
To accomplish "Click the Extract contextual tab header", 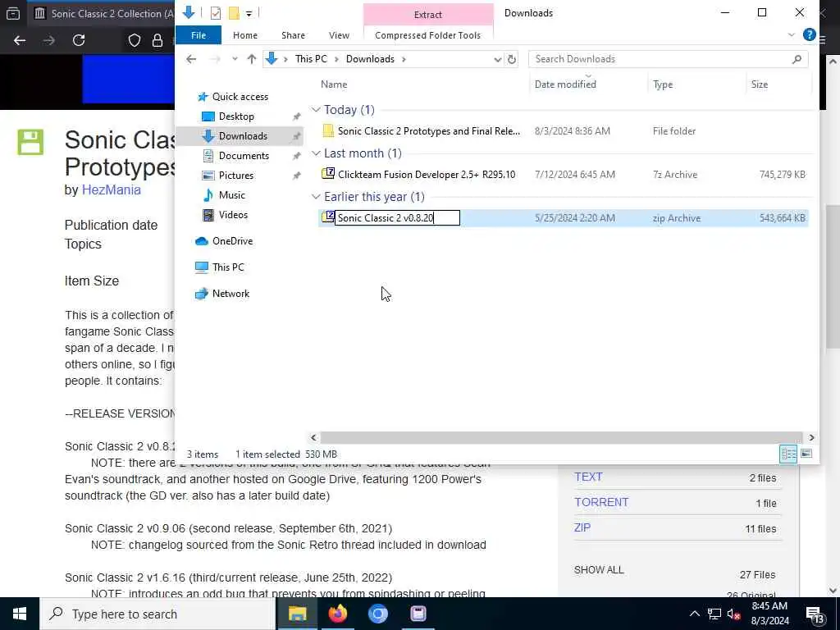I will click(427, 15).
